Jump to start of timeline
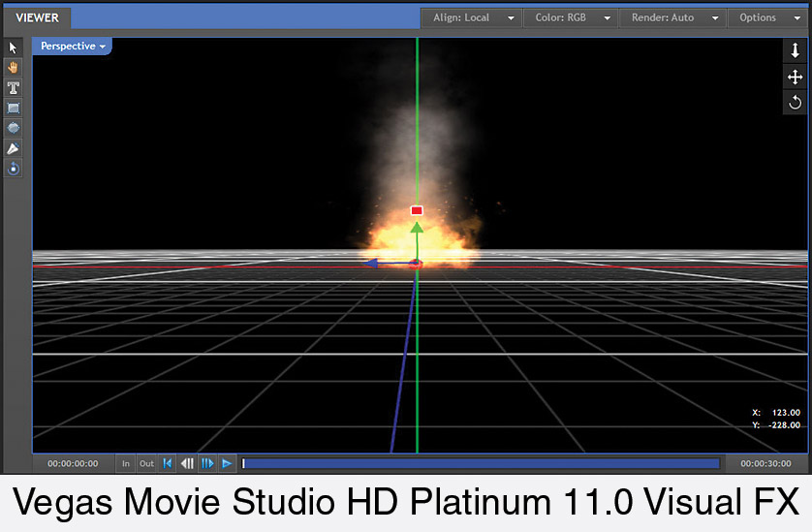This screenshot has height=532, width=812. coord(168,463)
